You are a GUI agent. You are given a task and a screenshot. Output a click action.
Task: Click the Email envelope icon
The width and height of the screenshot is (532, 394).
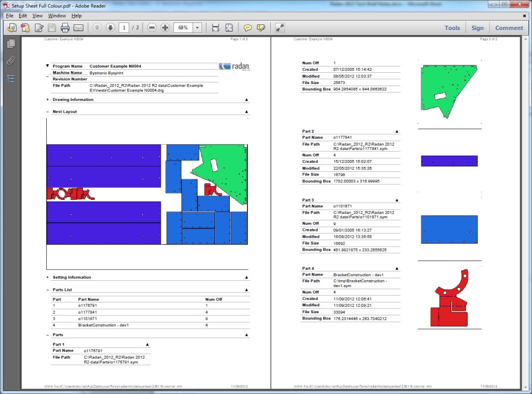pos(78,28)
